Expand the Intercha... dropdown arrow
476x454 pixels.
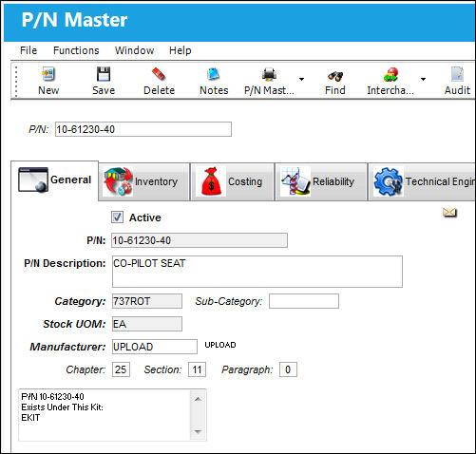[423, 79]
